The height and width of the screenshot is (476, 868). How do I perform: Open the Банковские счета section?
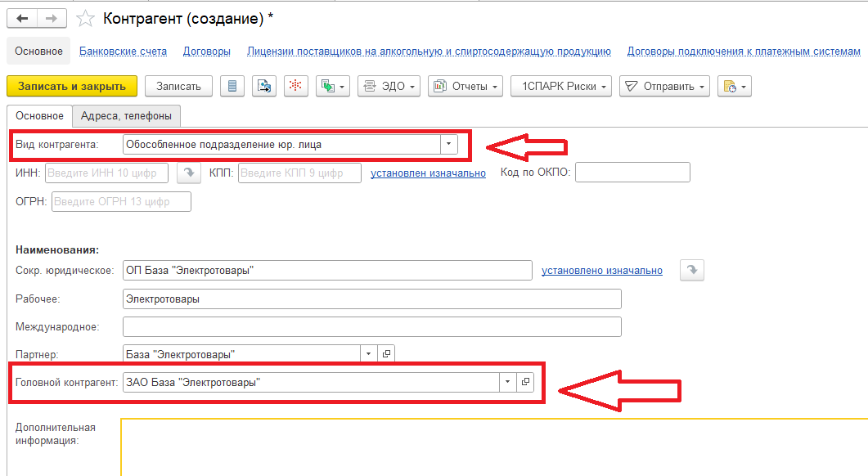point(123,52)
